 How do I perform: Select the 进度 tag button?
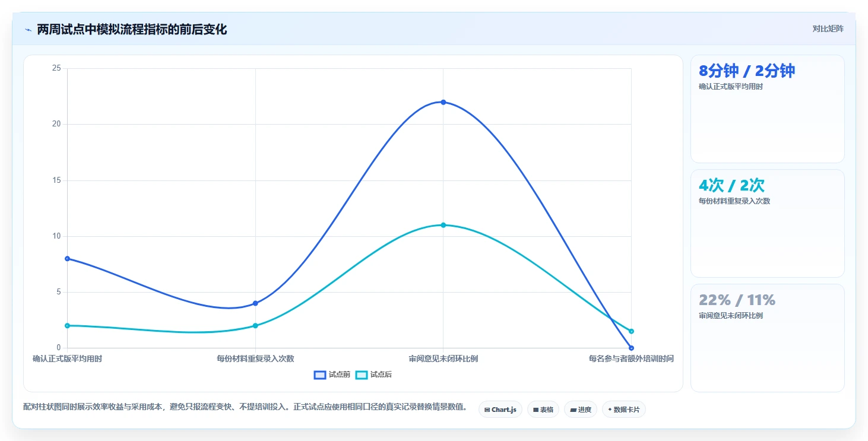[581, 410]
